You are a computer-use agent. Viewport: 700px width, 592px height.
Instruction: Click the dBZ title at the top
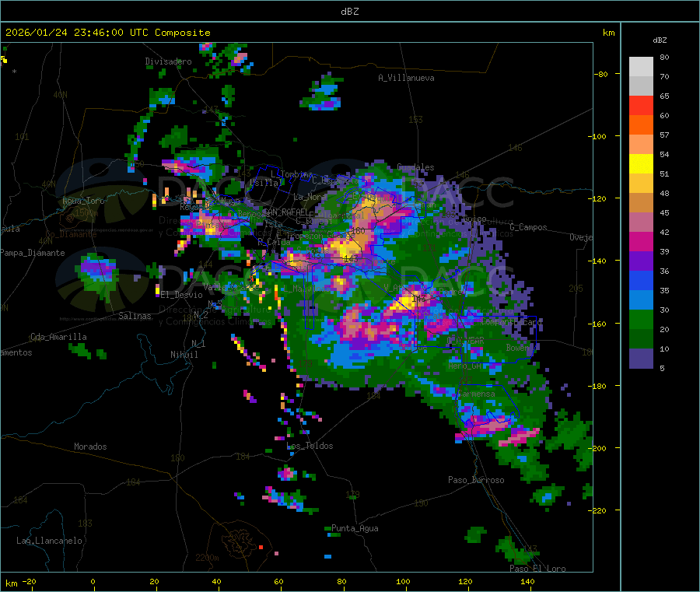(x=349, y=12)
